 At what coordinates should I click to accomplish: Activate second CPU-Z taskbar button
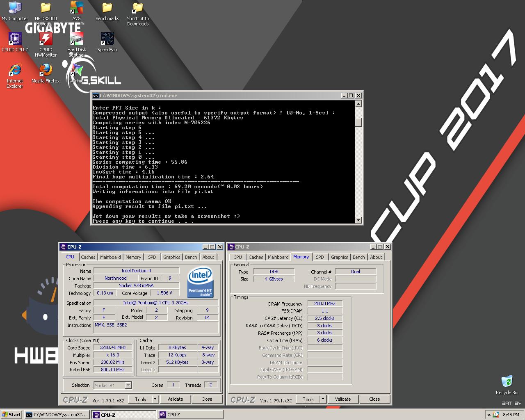tap(191, 415)
